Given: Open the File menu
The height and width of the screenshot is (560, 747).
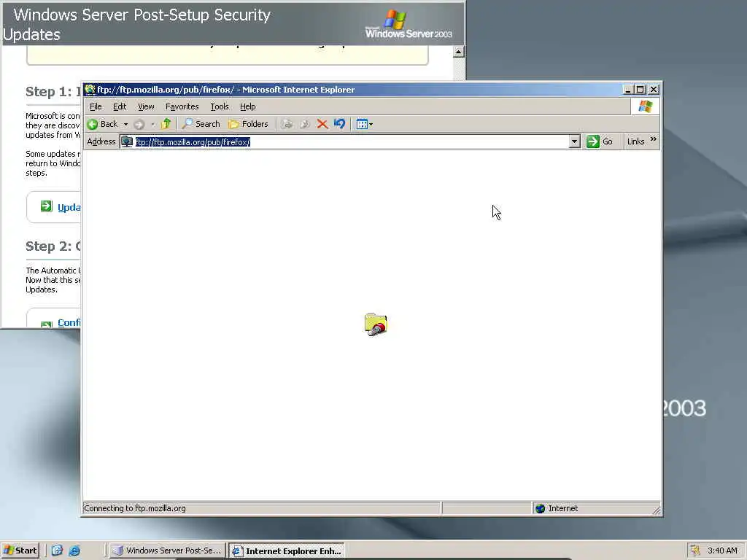Looking at the screenshot, I should tap(96, 106).
